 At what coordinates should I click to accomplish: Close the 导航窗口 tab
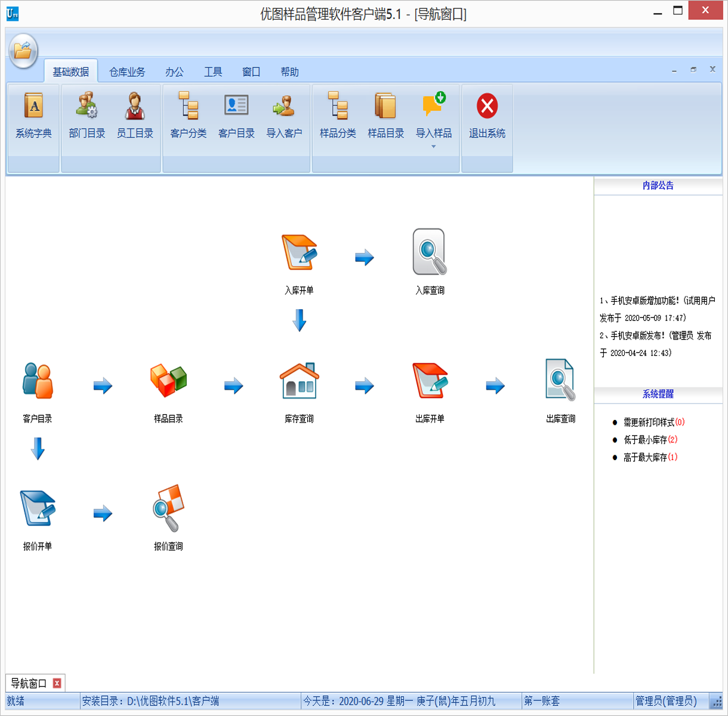point(56,684)
